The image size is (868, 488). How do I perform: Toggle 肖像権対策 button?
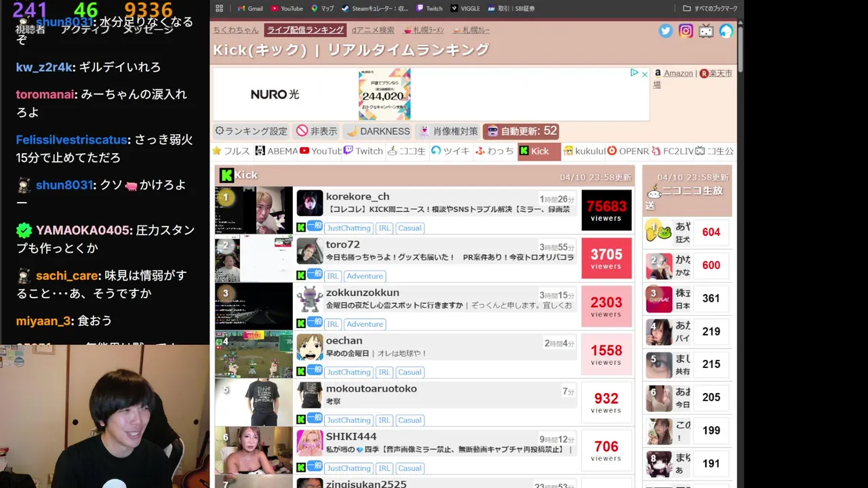(448, 131)
